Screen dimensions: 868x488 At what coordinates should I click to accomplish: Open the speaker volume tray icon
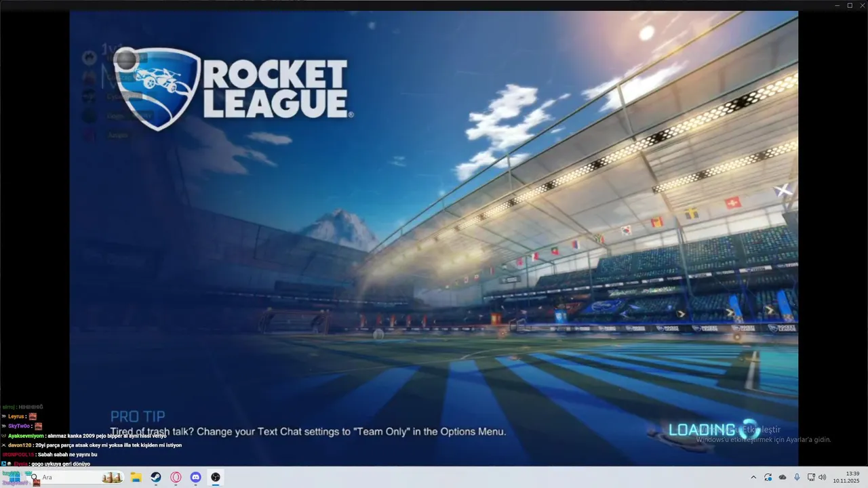[823, 477]
